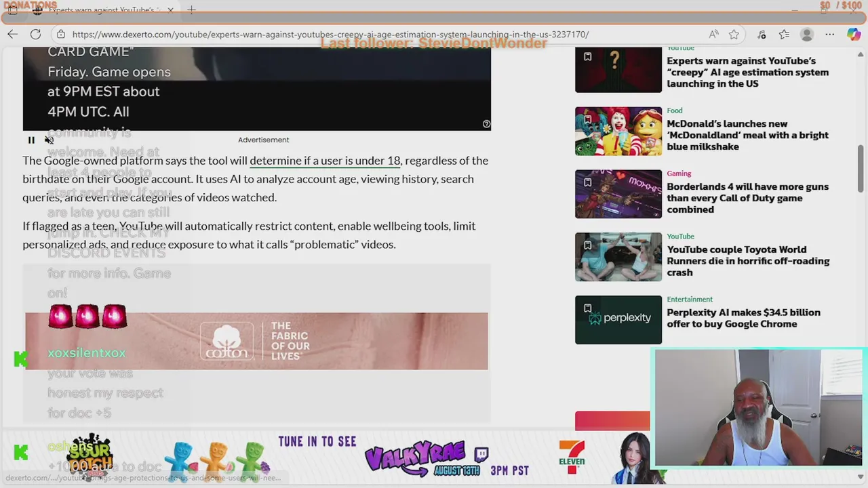Add this page to favorites star
Image resolution: width=868 pixels, height=488 pixels.
pyautogui.click(x=734, y=34)
